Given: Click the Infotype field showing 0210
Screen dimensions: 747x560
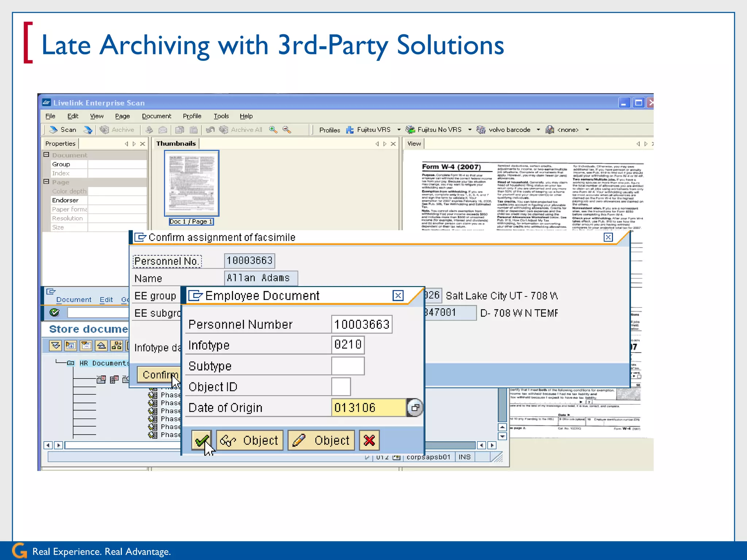Looking at the screenshot, I should point(348,345).
